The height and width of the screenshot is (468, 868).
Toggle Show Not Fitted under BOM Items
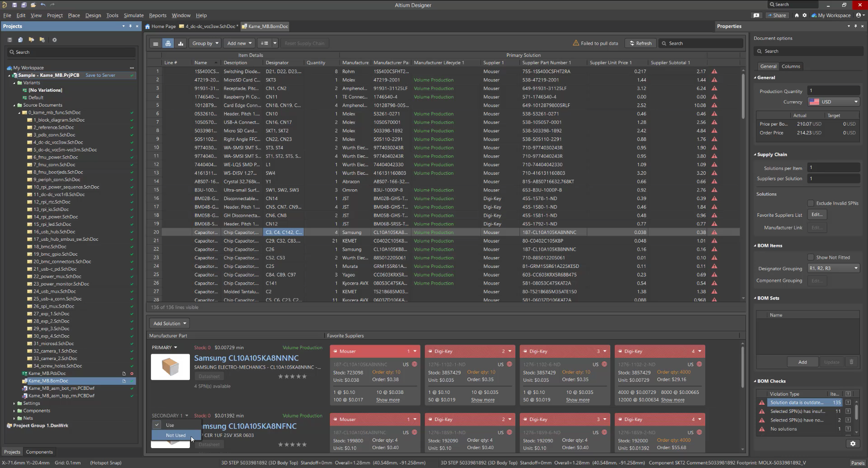click(x=811, y=257)
